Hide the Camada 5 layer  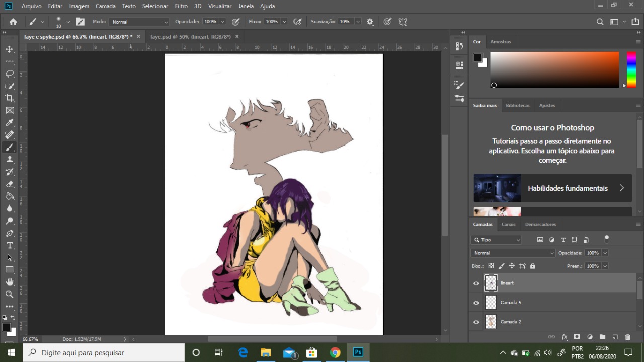476,303
